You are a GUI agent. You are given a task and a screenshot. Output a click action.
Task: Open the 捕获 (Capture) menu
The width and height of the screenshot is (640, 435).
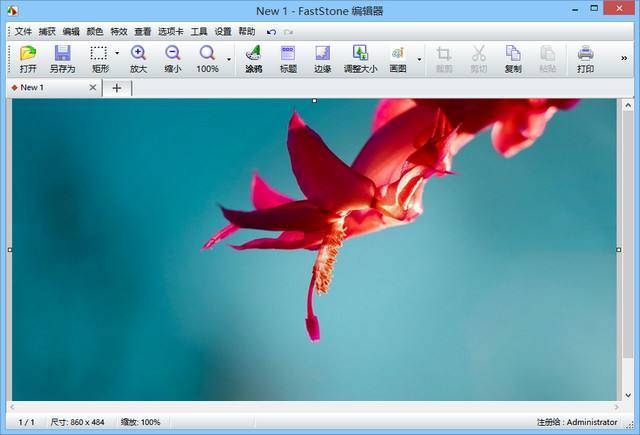point(47,31)
